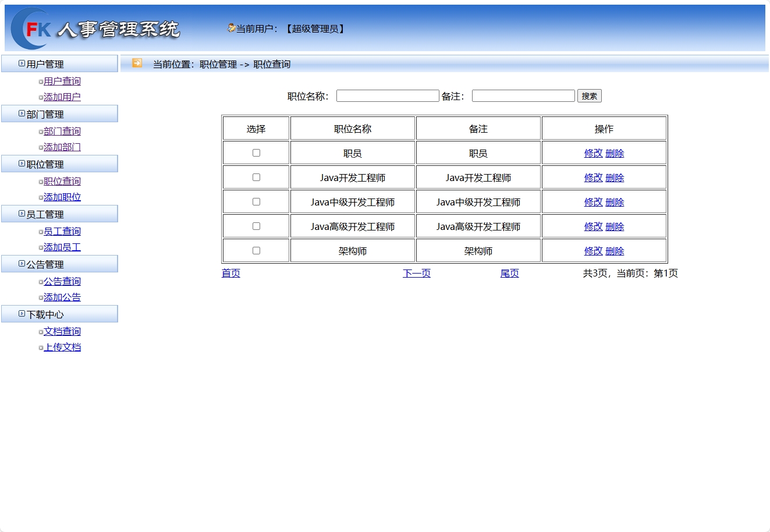Remove Java高级开发工程师 using 删除

(x=615, y=227)
